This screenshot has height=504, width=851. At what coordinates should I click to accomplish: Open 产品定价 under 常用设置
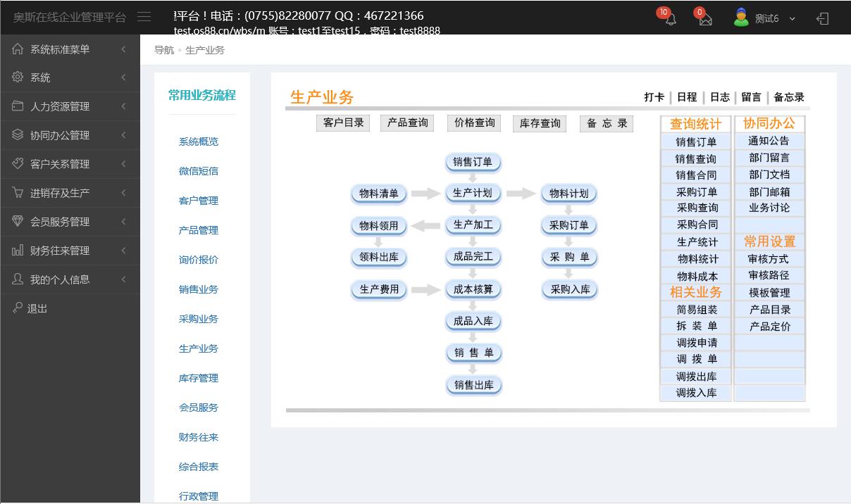pyautogui.click(x=770, y=327)
